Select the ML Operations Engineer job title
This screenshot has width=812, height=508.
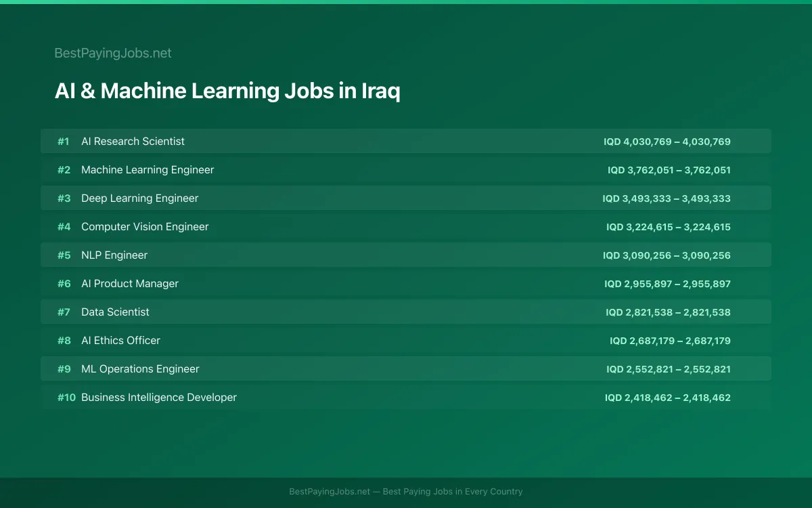pos(140,369)
